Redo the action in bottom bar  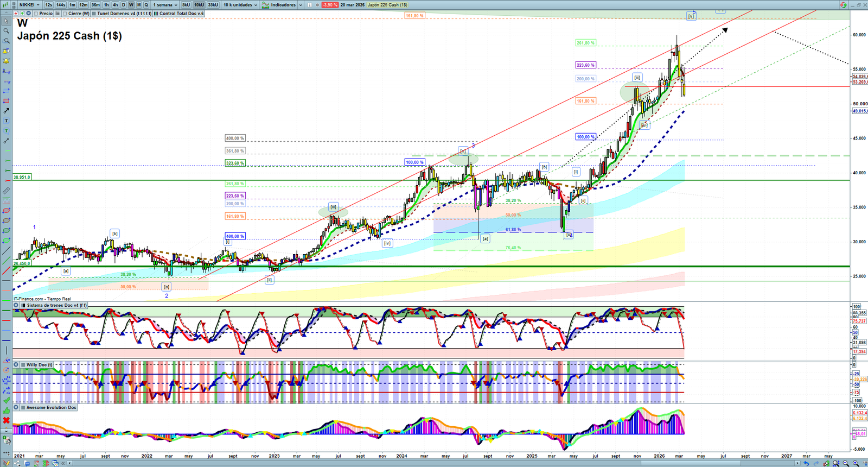point(816,463)
